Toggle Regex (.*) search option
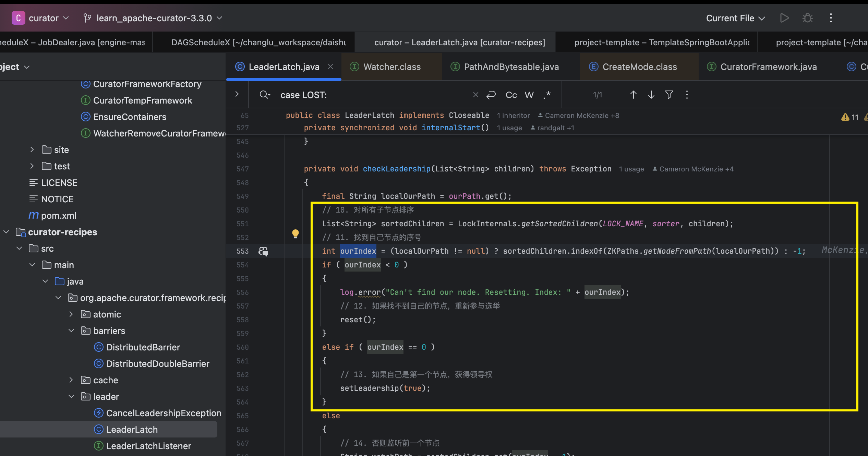 point(547,95)
